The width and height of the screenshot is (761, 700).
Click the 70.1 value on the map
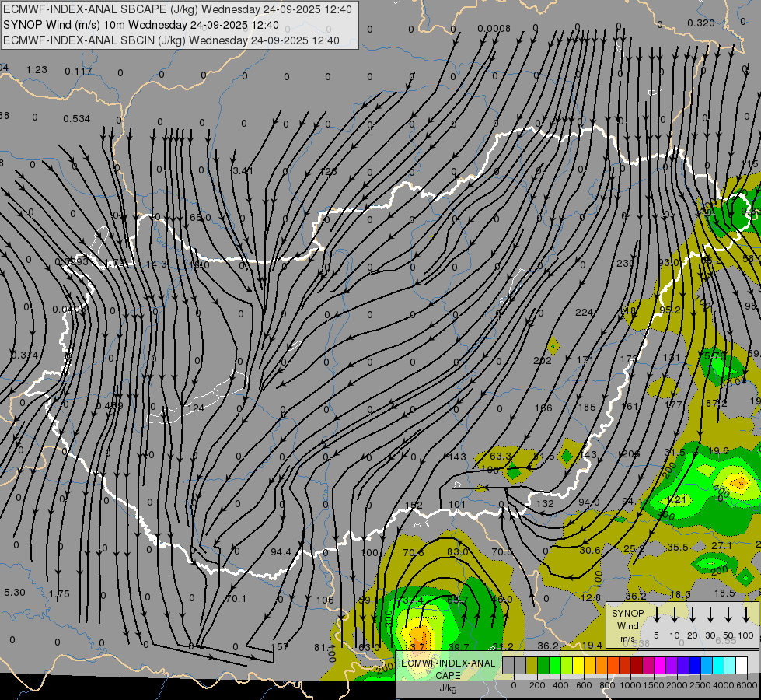[x=236, y=598]
